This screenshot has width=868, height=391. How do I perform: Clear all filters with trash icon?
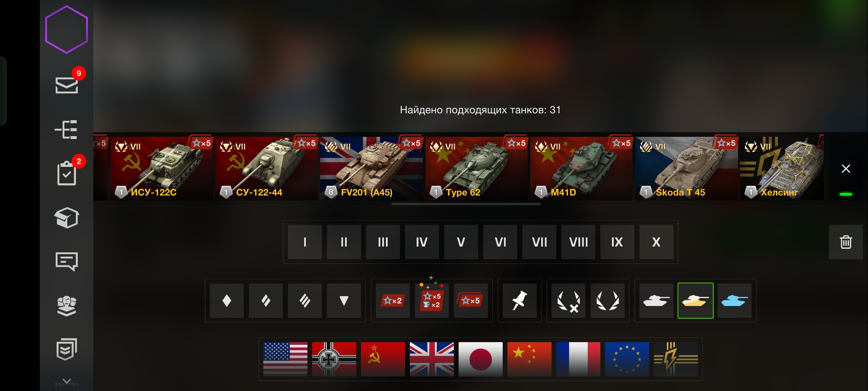point(846,242)
